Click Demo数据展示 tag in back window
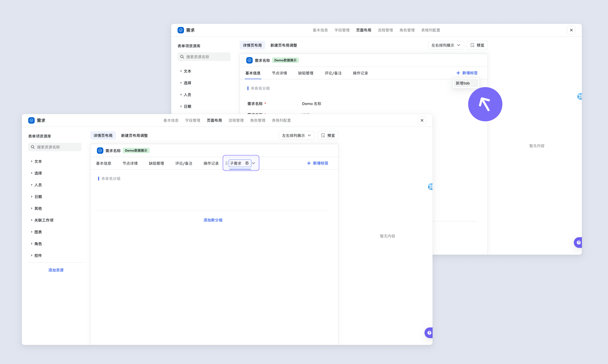Viewport: 608px width, 364px height. click(x=285, y=60)
